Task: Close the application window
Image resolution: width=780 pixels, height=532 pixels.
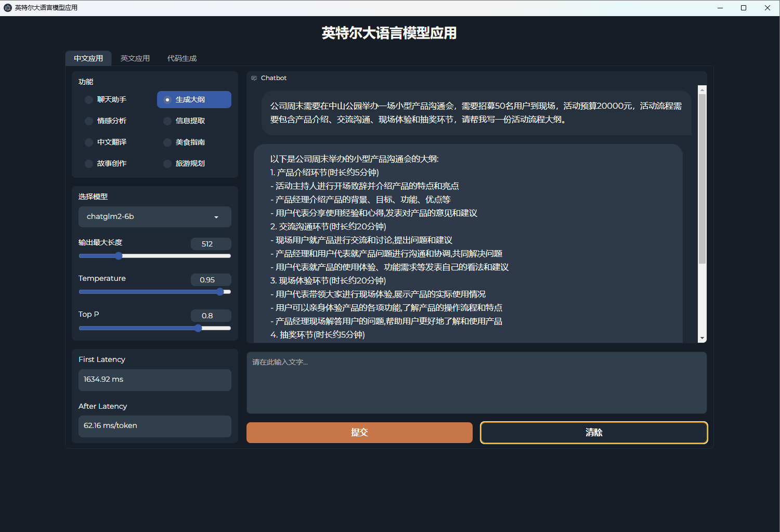Action: coord(768,8)
